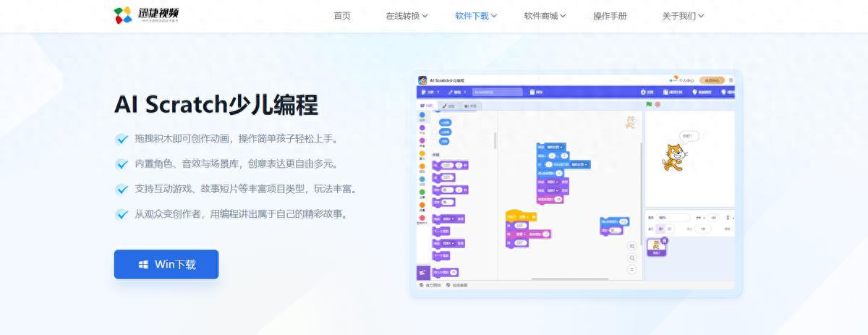Click the 迅捷视频 logo
Image resolution: width=868 pixels, height=335 pixels.
[x=148, y=15]
